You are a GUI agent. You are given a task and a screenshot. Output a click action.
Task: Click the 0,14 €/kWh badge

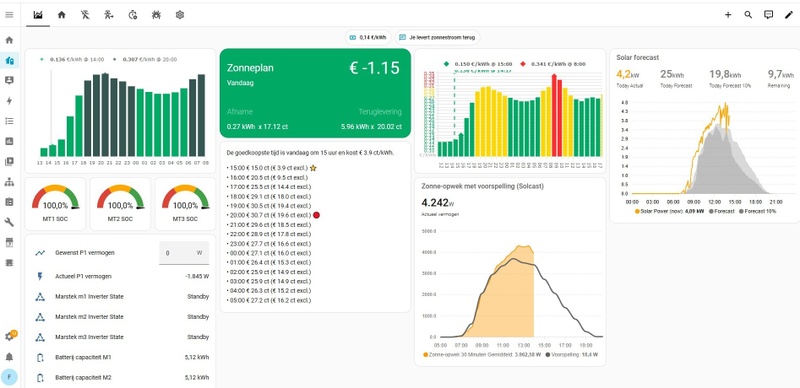368,37
